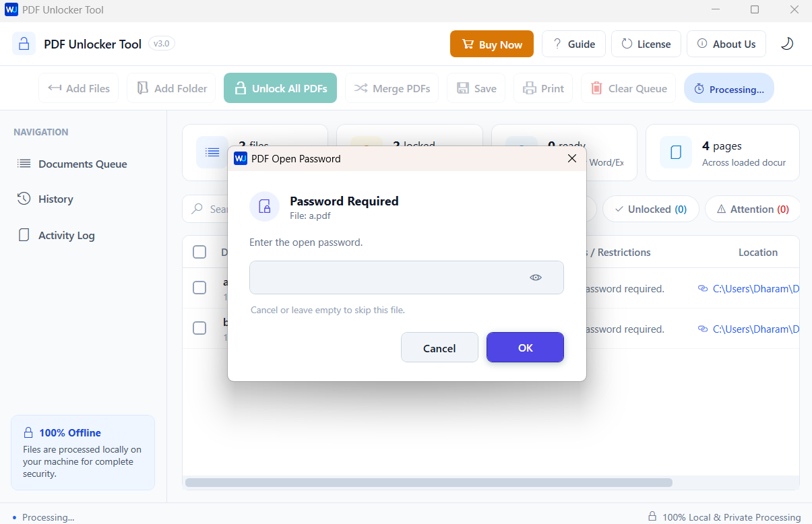Click the Clear Queue trash icon
This screenshot has height=524, width=812.
coord(596,88)
